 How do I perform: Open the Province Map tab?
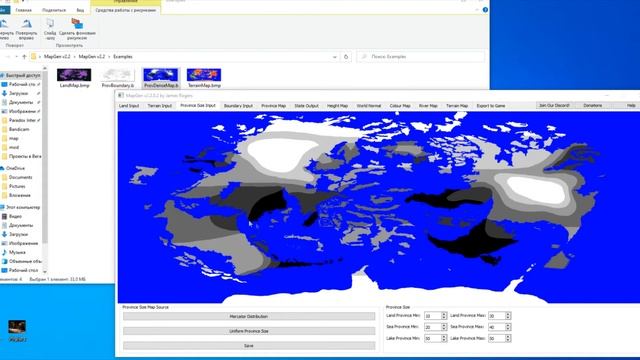[273, 106]
